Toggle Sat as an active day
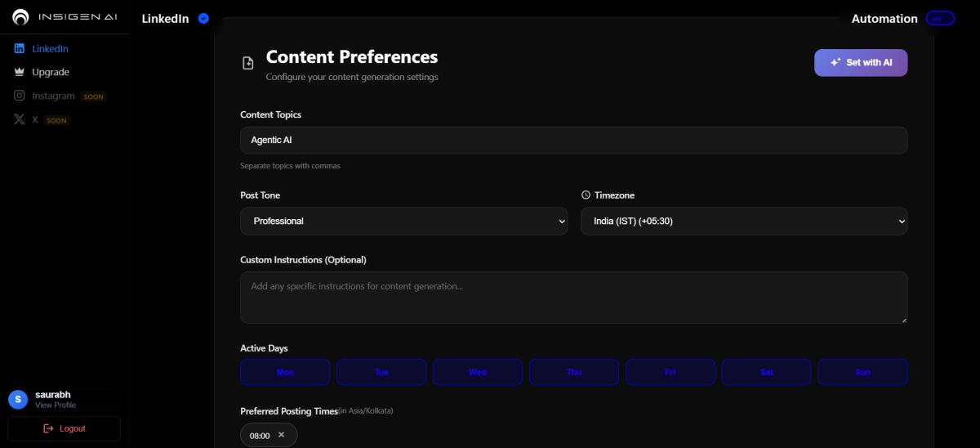980x448 pixels. coord(766,372)
